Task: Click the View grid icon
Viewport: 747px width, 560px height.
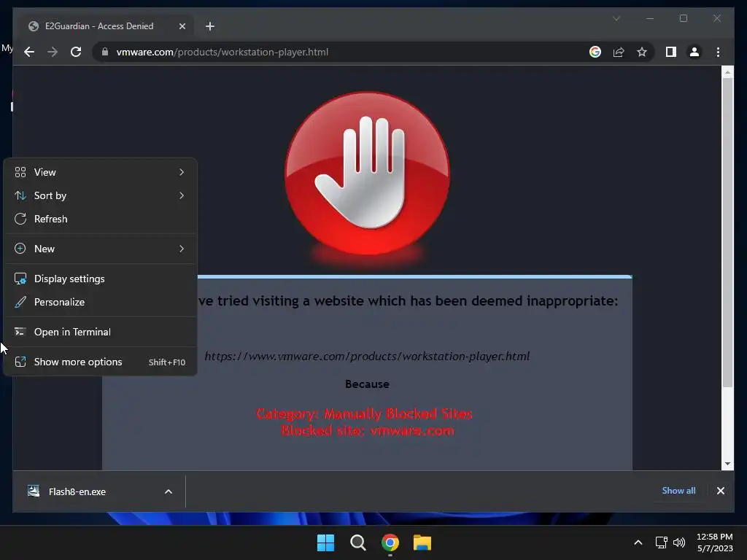Action: click(x=20, y=172)
